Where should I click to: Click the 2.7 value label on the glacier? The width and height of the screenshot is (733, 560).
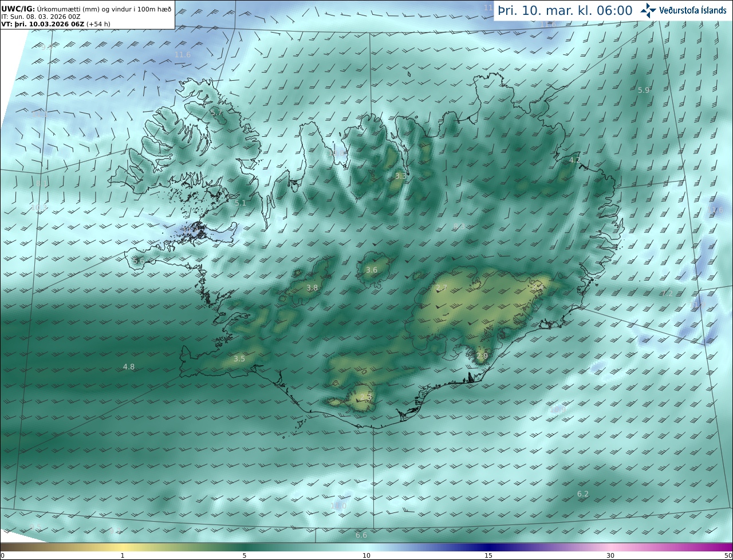tap(442, 287)
